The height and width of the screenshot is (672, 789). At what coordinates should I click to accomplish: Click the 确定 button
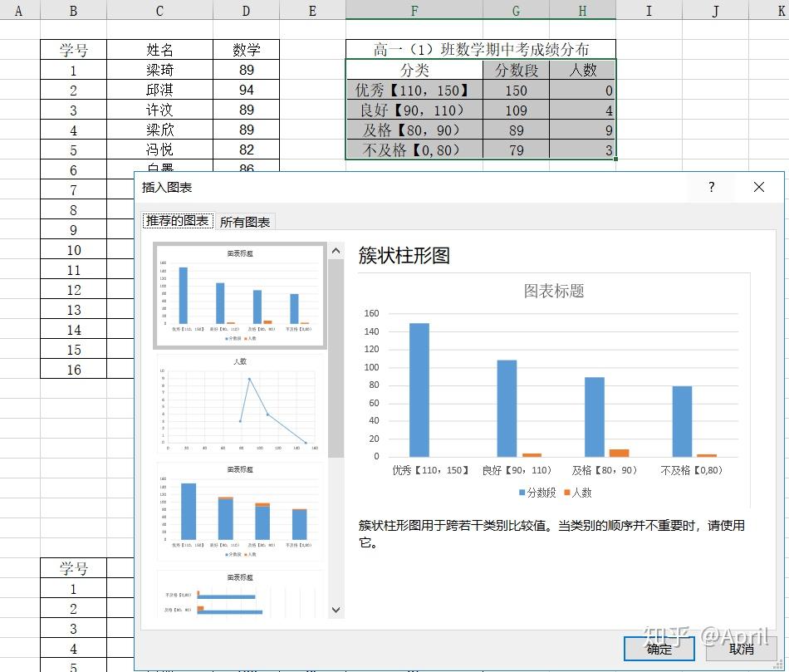(659, 649)
